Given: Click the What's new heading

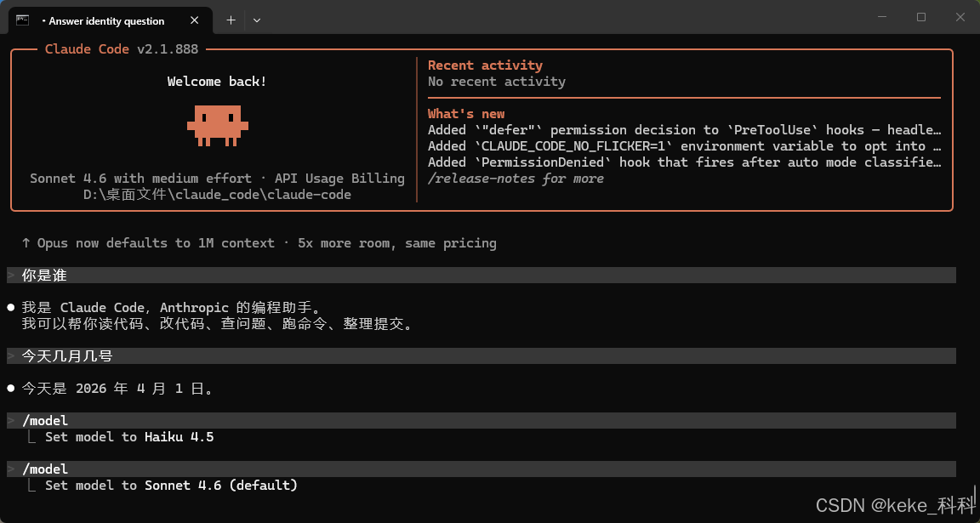Looking at the screenshot, I should pos(466,114).
